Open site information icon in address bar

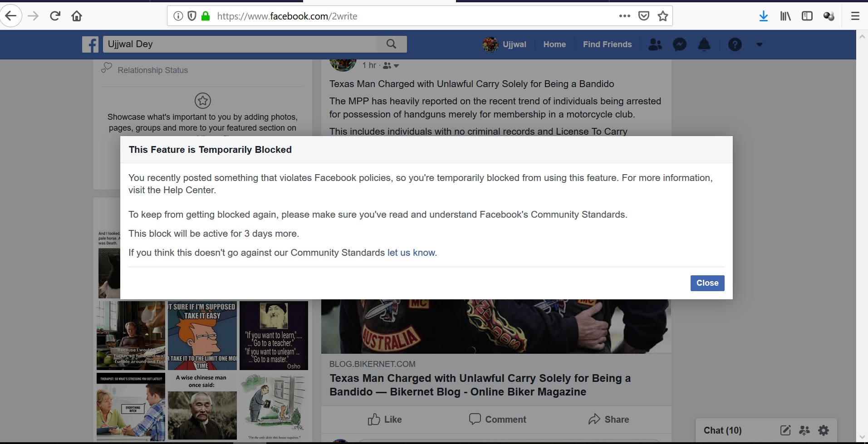178,16
